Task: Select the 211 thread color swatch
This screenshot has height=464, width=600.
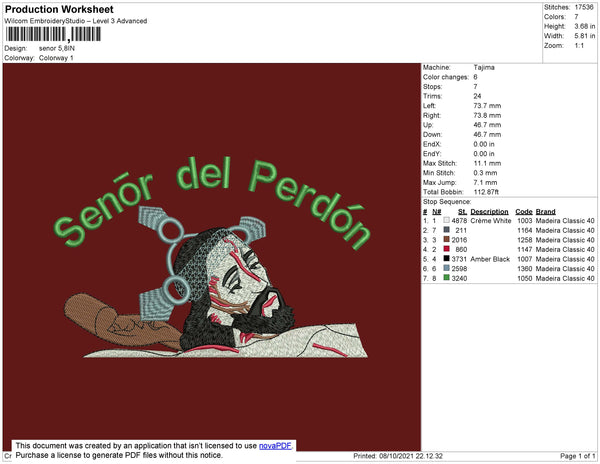Action: coord(446,230)
